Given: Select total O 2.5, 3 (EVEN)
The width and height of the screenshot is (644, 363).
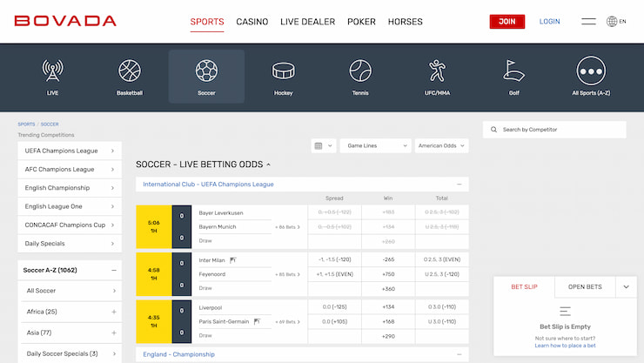Looking at the screenshot, I should click(x=442, y=259).
